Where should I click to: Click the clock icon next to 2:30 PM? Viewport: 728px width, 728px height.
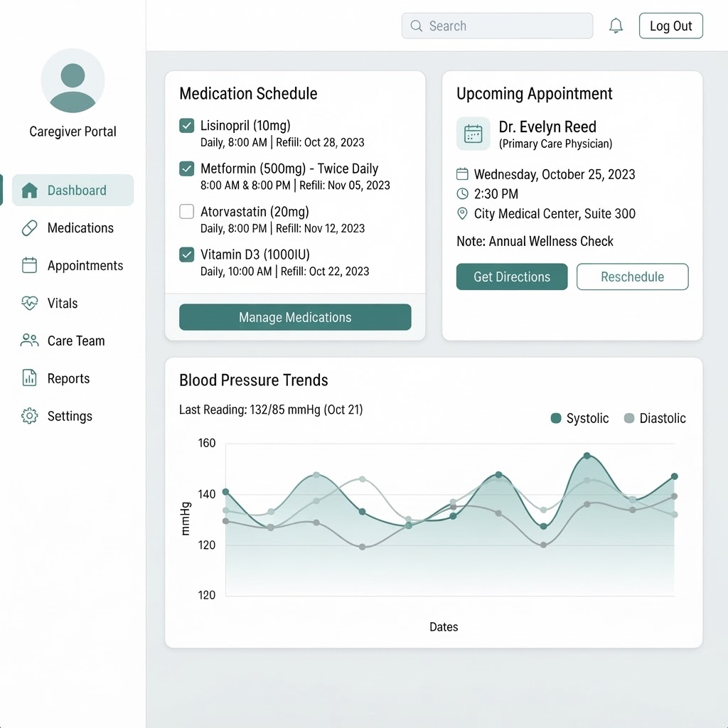coord(462,193)
